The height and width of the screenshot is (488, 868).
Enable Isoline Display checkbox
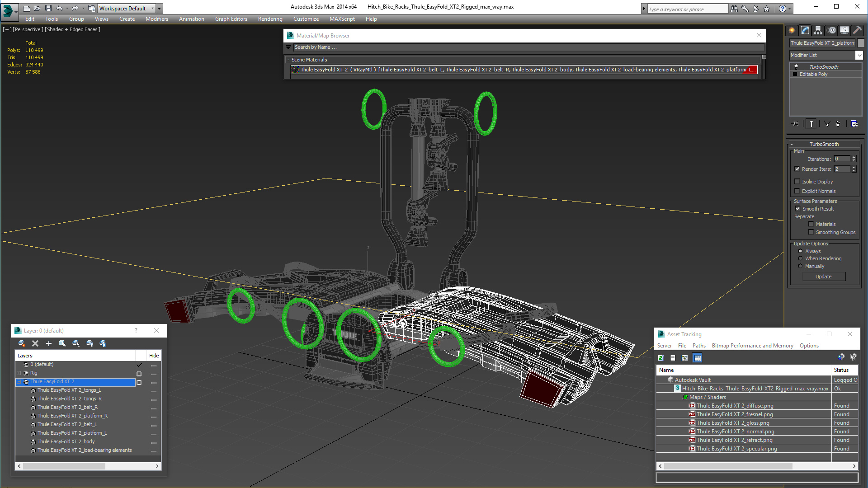(x=797, y=182)
